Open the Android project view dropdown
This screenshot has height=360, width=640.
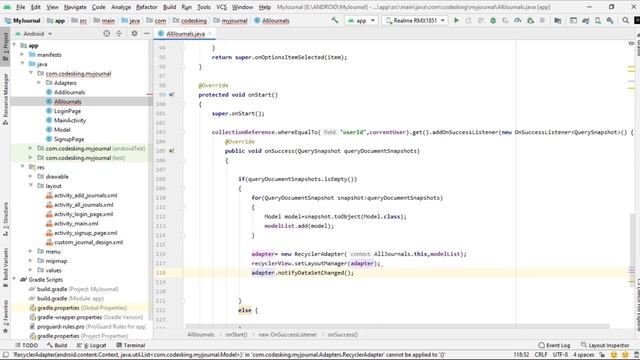pyautogui.click(x=33, y=33)
